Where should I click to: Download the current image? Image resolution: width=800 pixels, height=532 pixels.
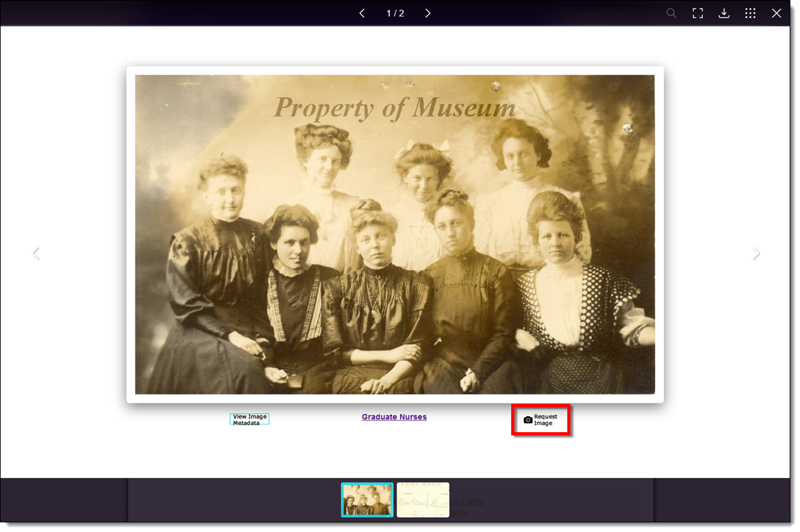pos(724,14)
